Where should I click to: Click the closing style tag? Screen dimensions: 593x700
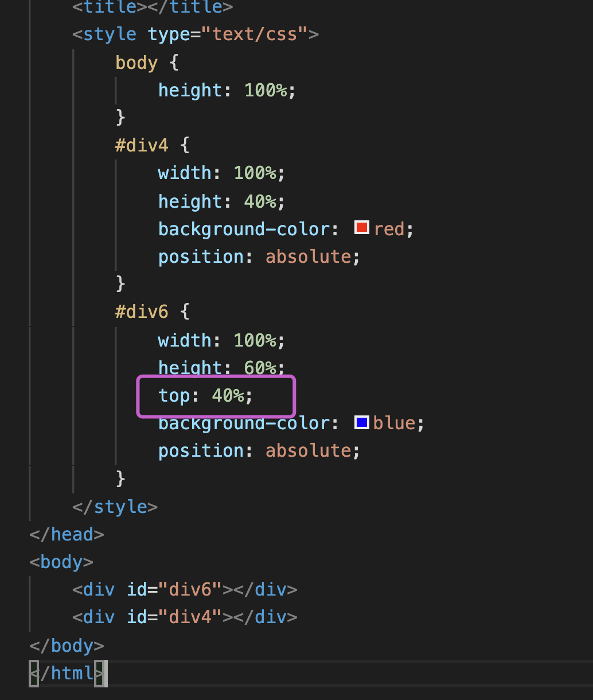[x=115, y=507]
